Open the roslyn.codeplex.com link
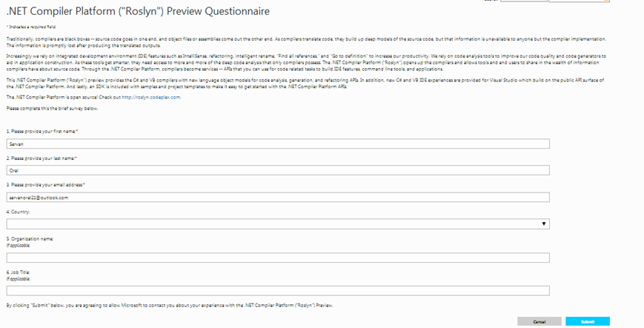Image resolution: width=644 pixels, height=328 pixels. 151,97
